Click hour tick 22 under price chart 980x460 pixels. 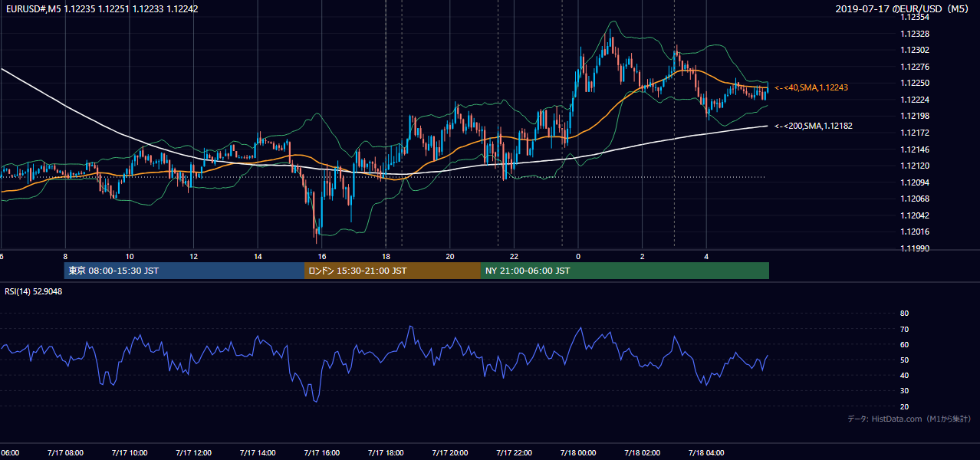(x=515, y=257)
